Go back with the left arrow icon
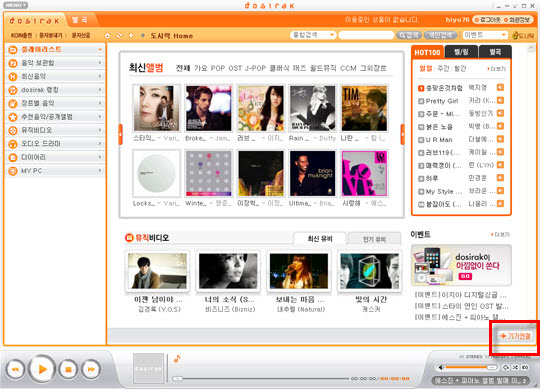540x389 pixels. [x=131, y=35]
